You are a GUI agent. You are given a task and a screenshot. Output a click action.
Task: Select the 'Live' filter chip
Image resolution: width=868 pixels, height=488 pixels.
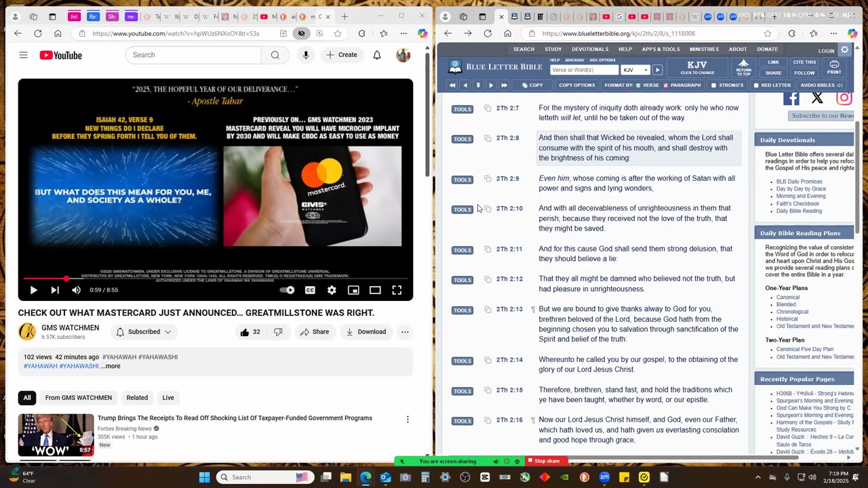click(x=168, y=398)
